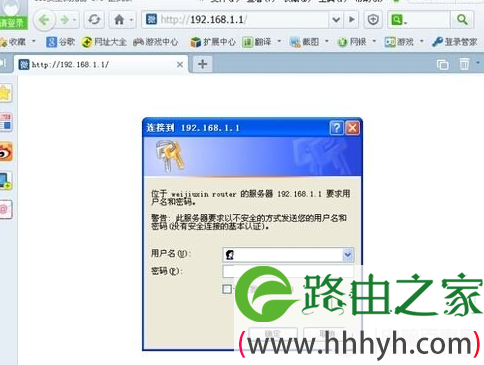Viewport: 484px width, 365px height.
Task: Click the forward navigation arrow
Action: click(64, 20)
